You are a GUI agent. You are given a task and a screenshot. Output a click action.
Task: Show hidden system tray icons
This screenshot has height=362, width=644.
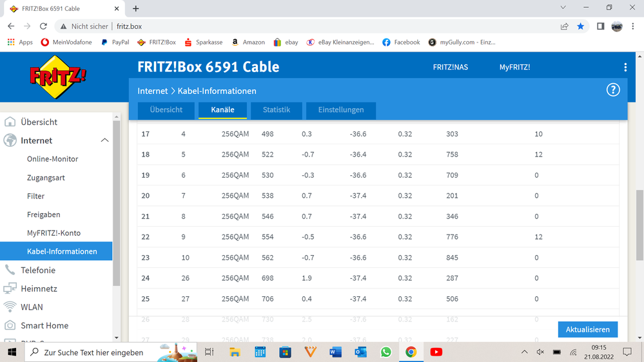[525, 352]
